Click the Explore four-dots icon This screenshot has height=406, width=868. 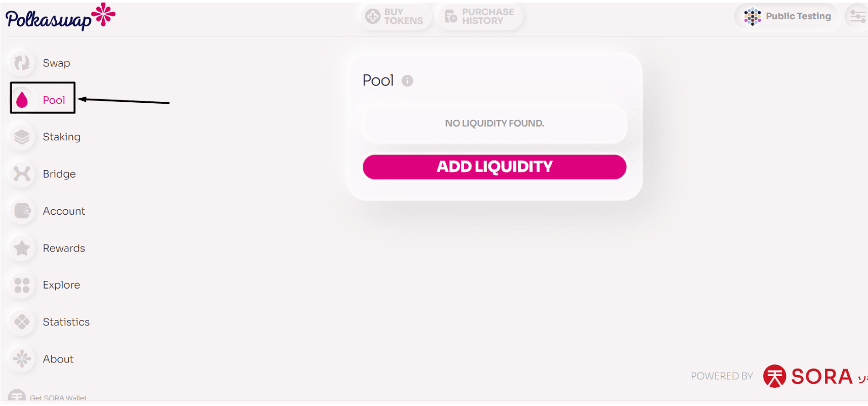click(22, 285)
